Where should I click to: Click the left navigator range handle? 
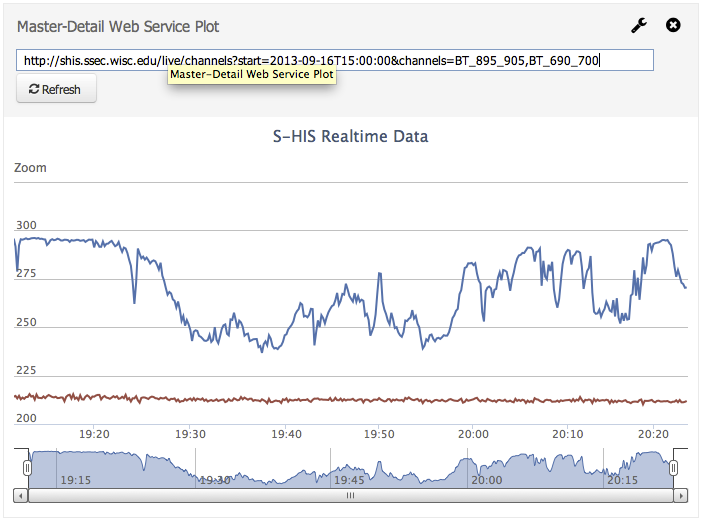(28, 468)
